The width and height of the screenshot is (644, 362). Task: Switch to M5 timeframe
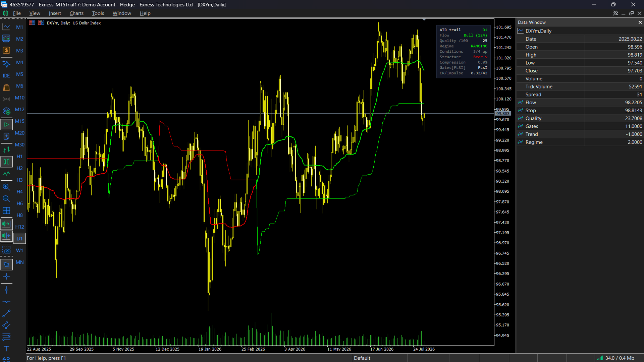pos(19,74)
